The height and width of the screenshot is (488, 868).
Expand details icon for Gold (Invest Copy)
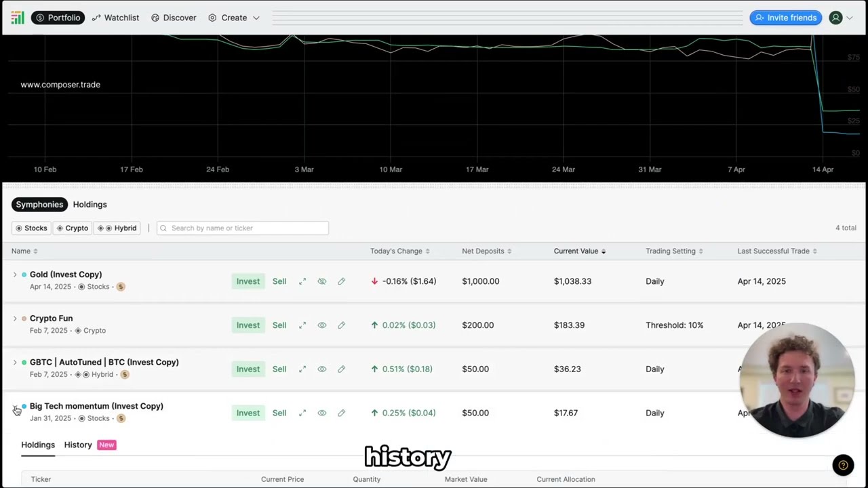(302, 281)
